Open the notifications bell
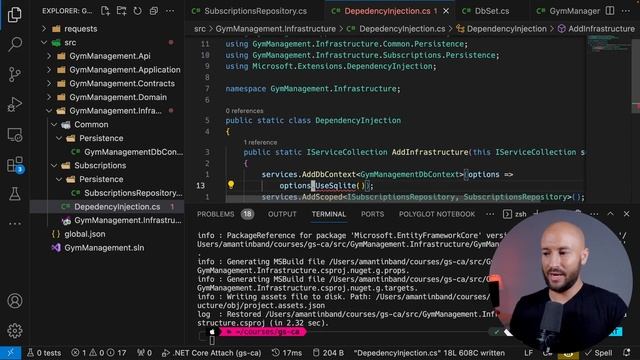 click(627, 353)
